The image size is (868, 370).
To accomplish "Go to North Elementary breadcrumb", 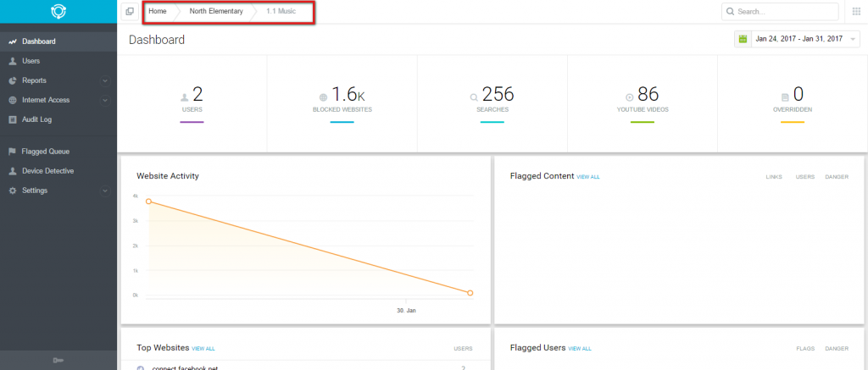I will [x=216, y=12].
